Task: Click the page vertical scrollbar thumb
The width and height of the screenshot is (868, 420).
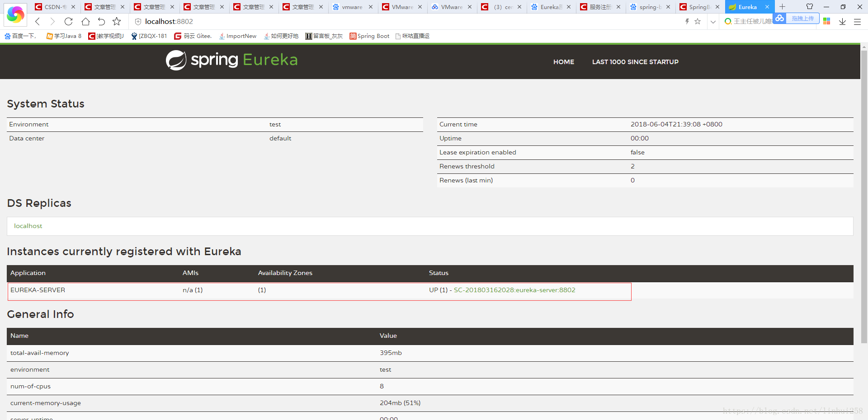Action: click(864, 196)
